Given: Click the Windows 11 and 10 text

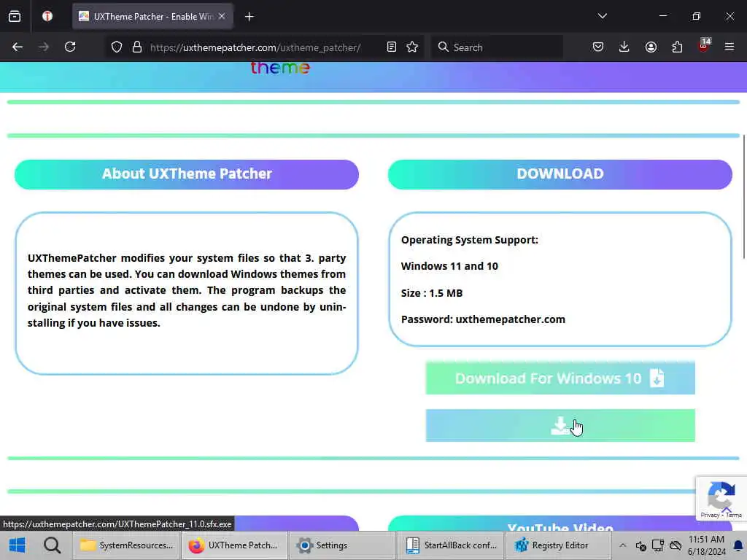Looking at the screenshot, I should (449, 267).
